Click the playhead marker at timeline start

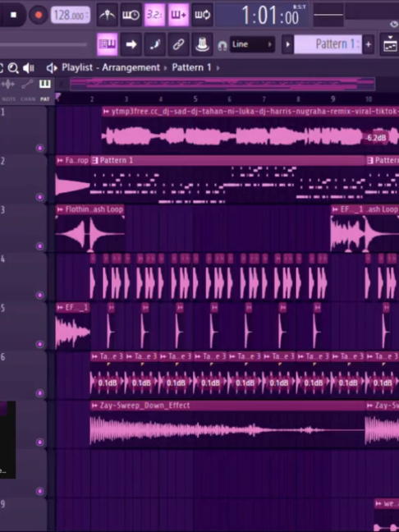point(57,97)
